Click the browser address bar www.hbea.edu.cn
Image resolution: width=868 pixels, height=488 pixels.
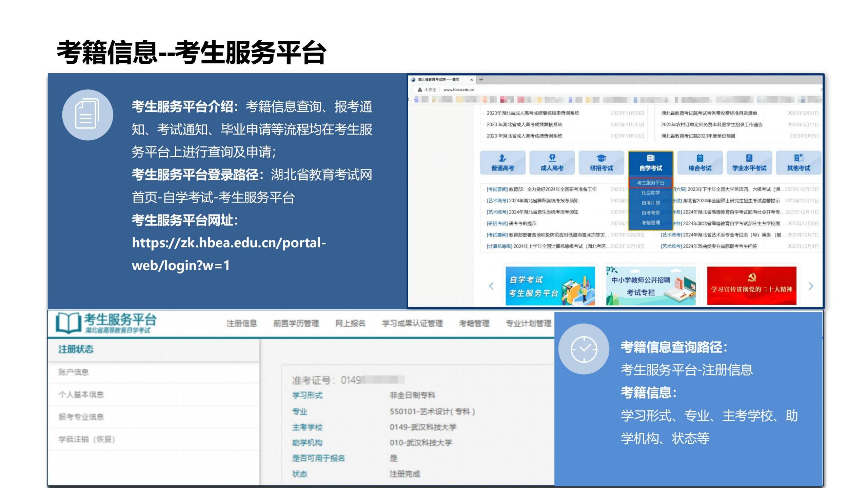458,90
